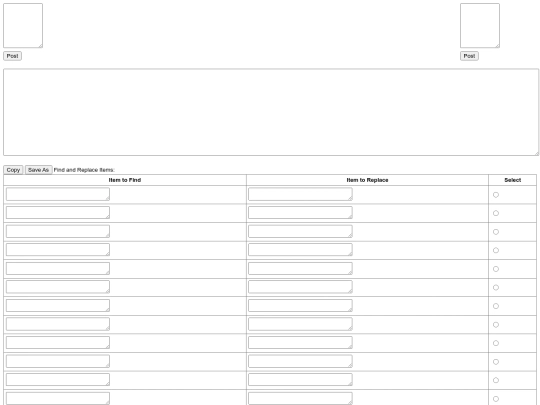Click the eighth row's Item to Find field
Viewport: 540px width, 405px height.
coord(58,324)
